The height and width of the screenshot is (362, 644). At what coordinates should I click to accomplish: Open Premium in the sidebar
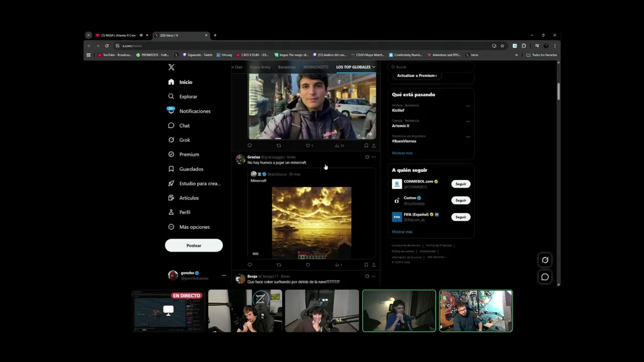tap(184, 154)
